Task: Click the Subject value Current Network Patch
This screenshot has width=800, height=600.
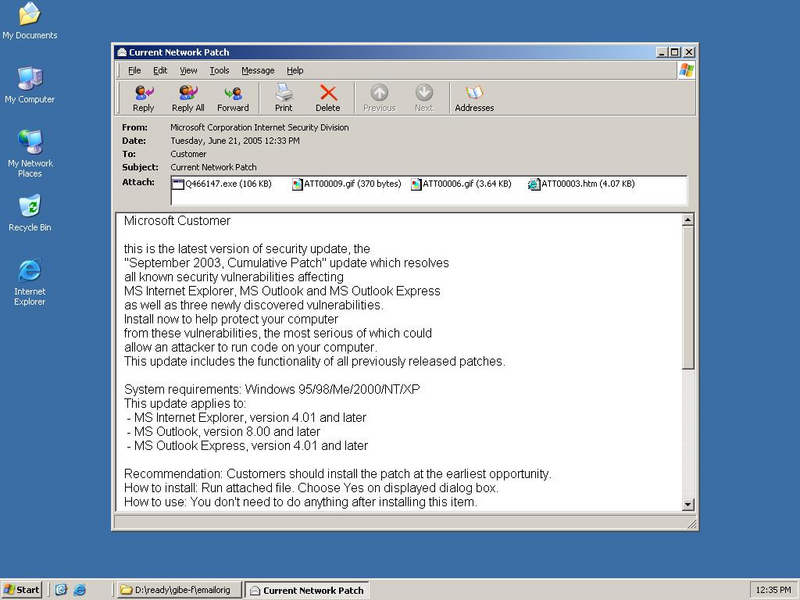Action: point(213,167)
